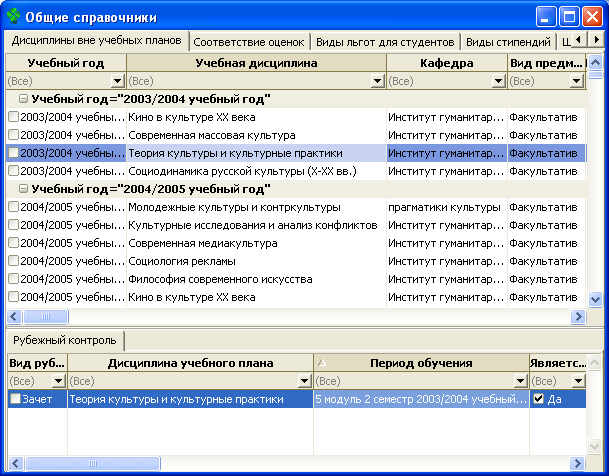Screen dimensions: 609x476
Task: Open Вид руб... filter dropdown
Action: 59,381
